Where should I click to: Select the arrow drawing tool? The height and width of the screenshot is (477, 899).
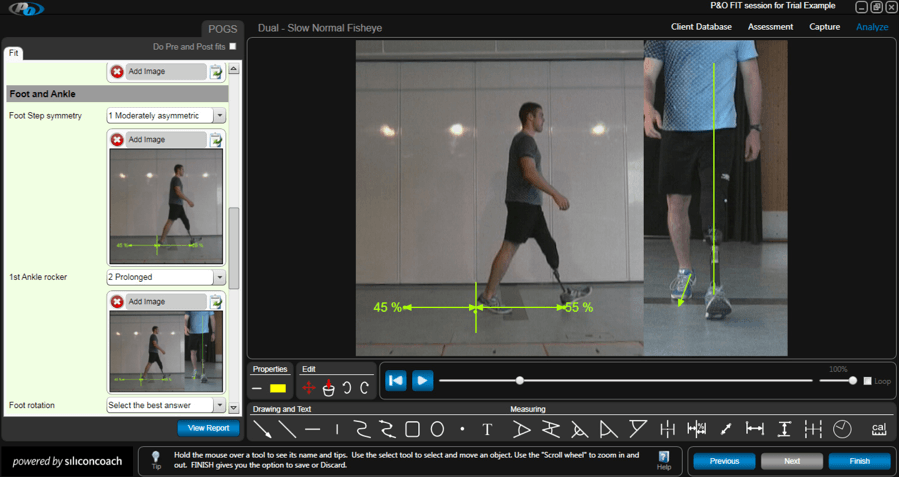262,429
